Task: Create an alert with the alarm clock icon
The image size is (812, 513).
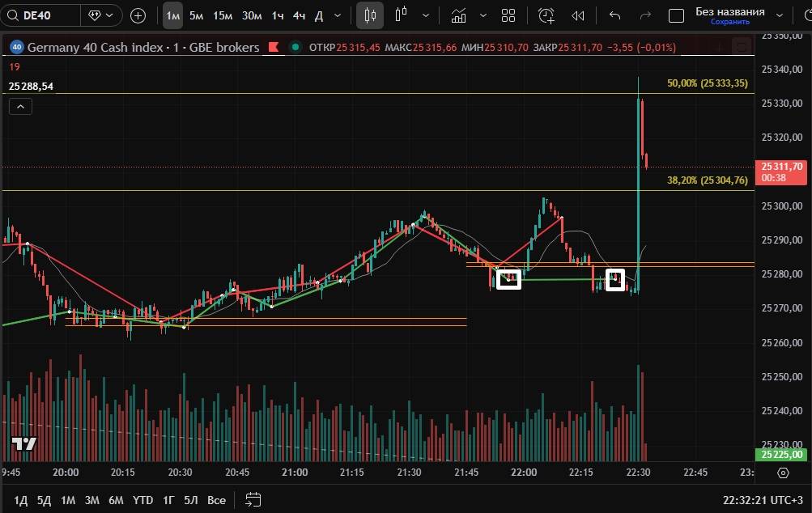Action: pyautogui.click(x=546, y=15)
